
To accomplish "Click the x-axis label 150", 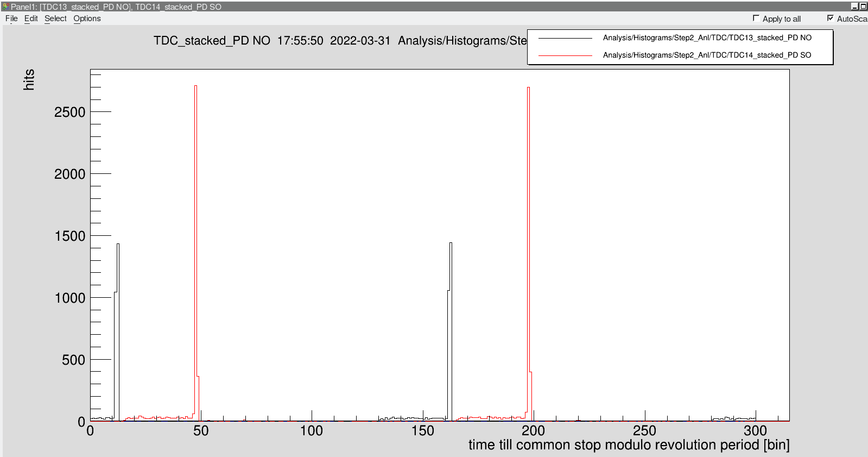I will point(422,431).
